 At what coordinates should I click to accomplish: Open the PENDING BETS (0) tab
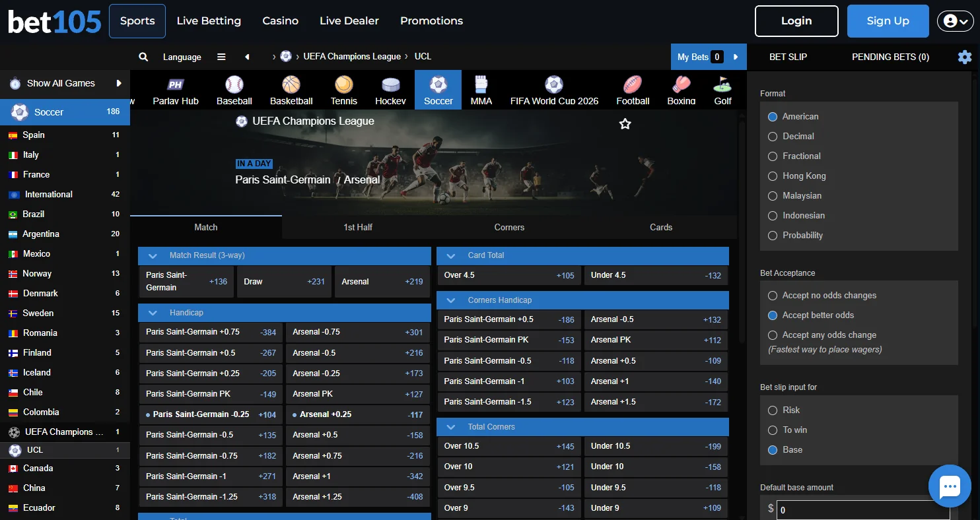click(x=890, y=57)
